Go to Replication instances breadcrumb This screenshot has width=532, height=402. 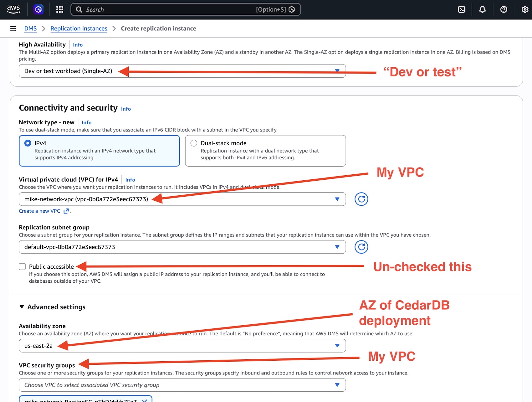[x=79, y=28]
